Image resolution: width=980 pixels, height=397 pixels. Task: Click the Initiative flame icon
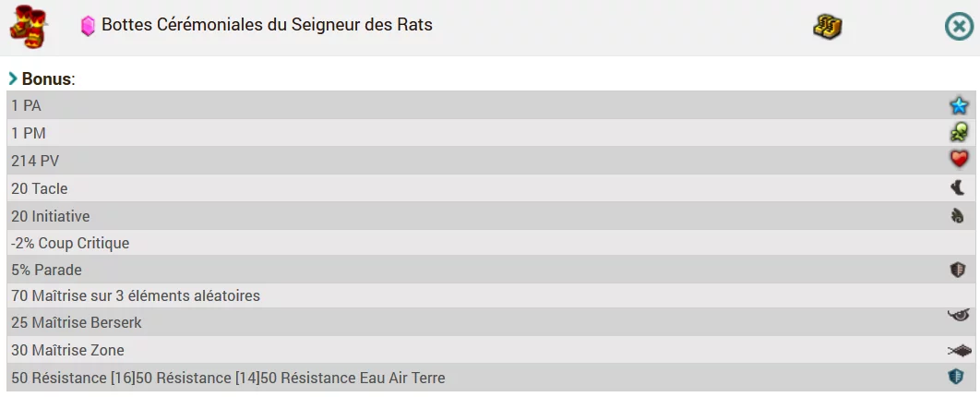point(958,215)
